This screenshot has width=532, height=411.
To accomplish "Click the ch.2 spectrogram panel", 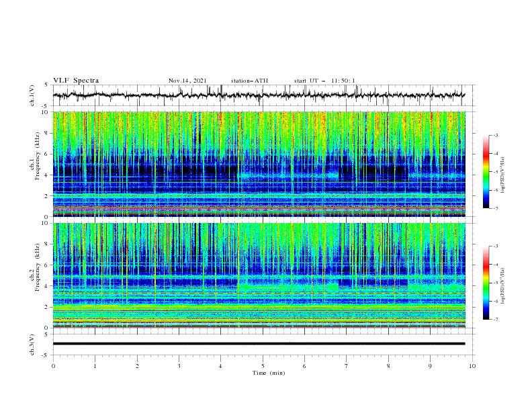I will click(259, 275).
